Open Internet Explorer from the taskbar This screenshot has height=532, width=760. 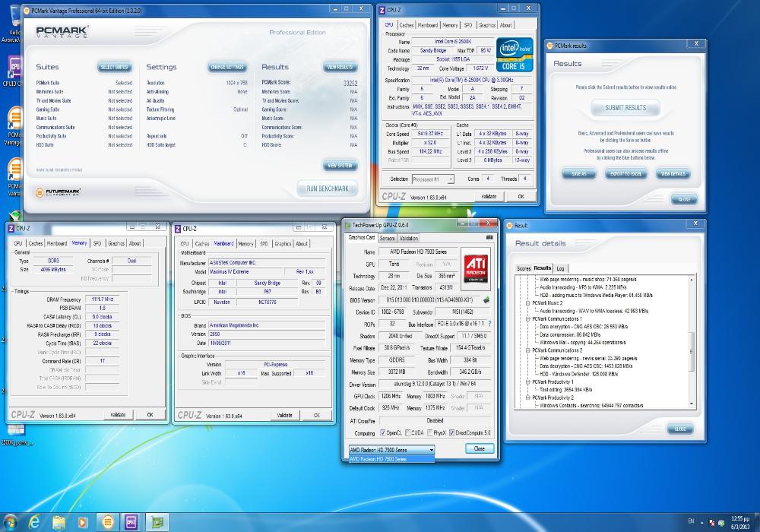[x=34, y=522]
